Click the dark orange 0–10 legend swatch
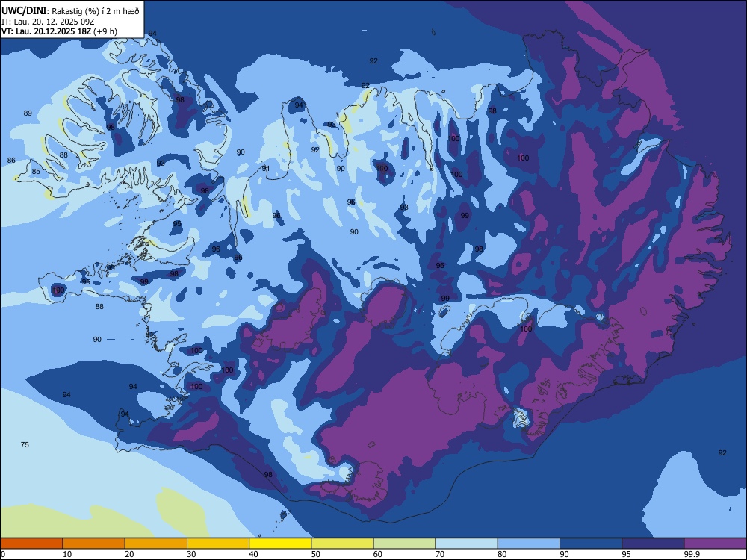747x560 pixels. click(x=31, y=544)
